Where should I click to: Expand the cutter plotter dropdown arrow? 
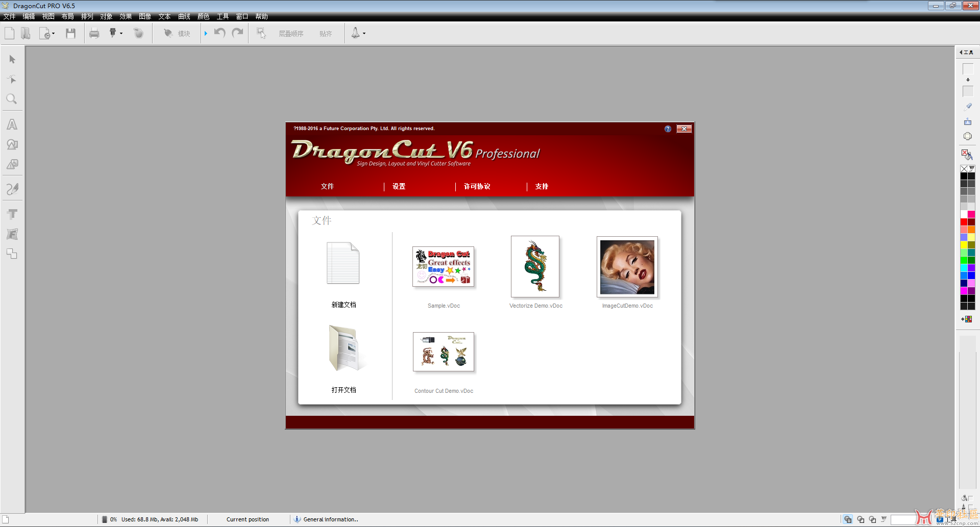point(121,34)
